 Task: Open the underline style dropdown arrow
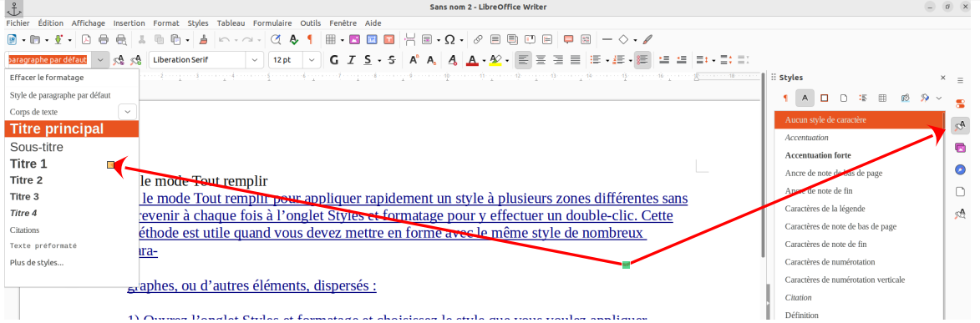pos(380,60)
